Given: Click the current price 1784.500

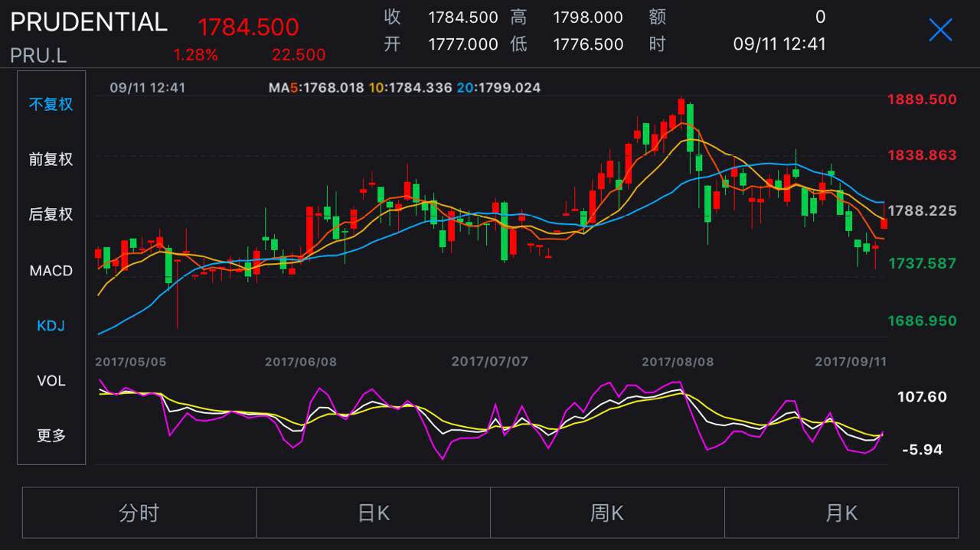Looking at the screenshot, I should [x=248, y=27].
